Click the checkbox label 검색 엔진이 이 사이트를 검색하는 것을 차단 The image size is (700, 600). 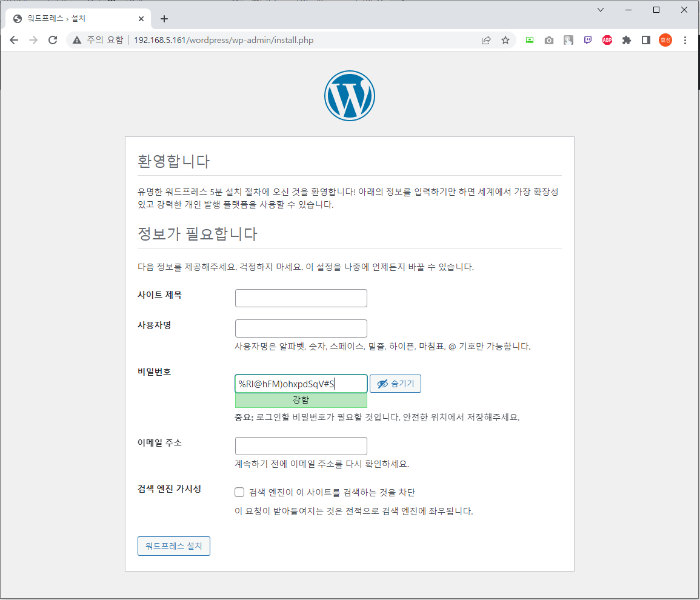(332, 492)
